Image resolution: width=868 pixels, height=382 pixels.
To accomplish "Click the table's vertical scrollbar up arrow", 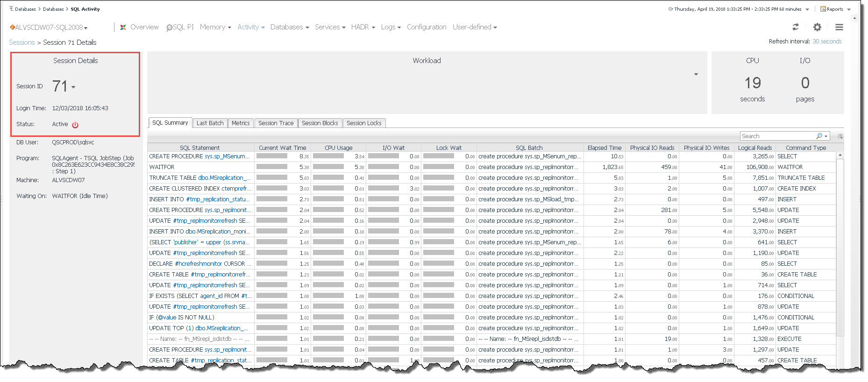I will (840, 155).
